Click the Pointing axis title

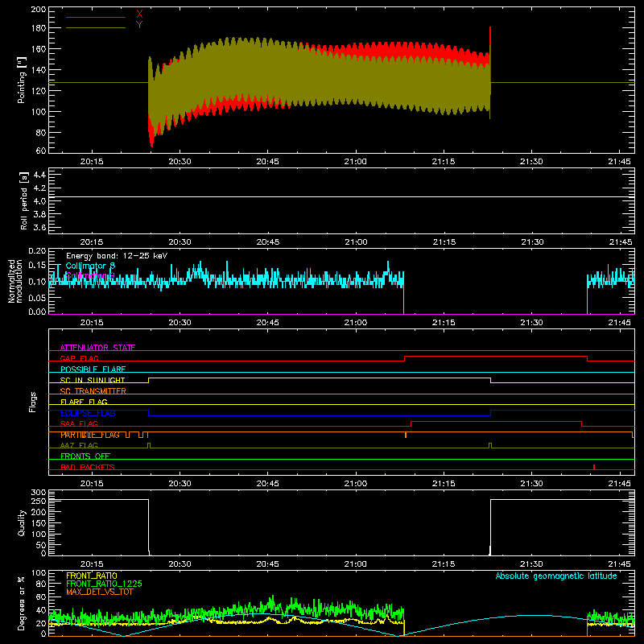[22, 80]
